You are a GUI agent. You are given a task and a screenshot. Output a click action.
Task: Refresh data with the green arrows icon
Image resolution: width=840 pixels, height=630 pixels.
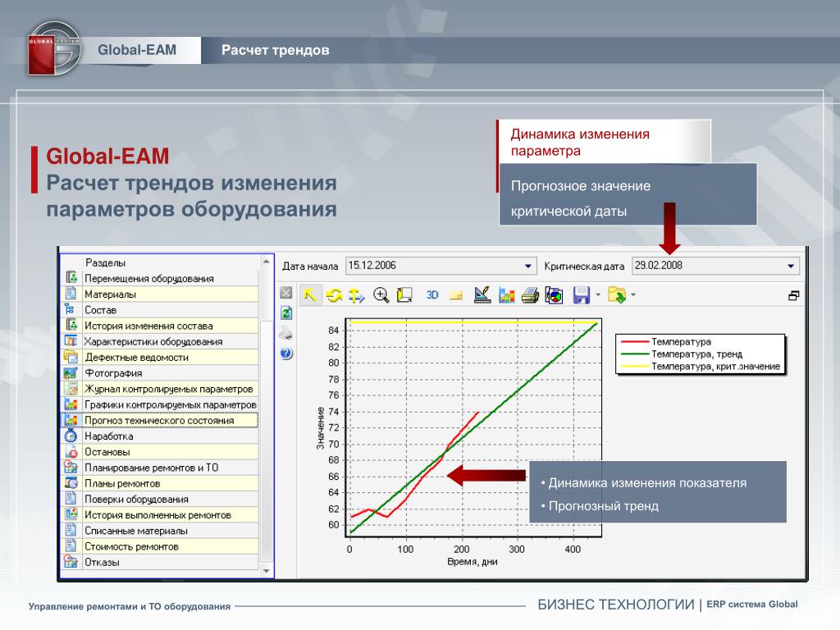[286, 313]
